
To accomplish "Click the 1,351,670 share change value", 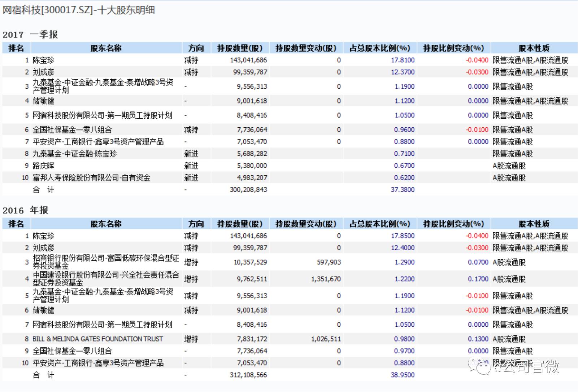I will coord(326,279).
